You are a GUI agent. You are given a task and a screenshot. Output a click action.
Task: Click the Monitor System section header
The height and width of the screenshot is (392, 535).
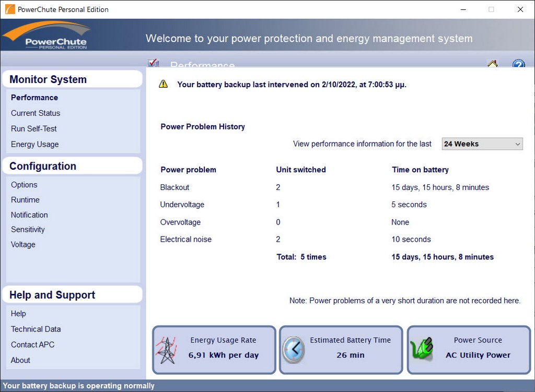(x=72, y=79)
